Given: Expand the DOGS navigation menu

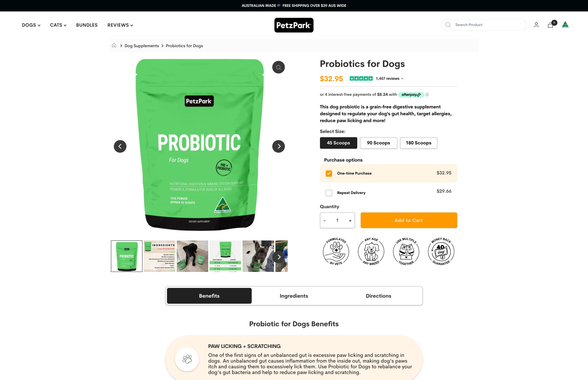Looking at the screenshot, I should tap(31, 25).
